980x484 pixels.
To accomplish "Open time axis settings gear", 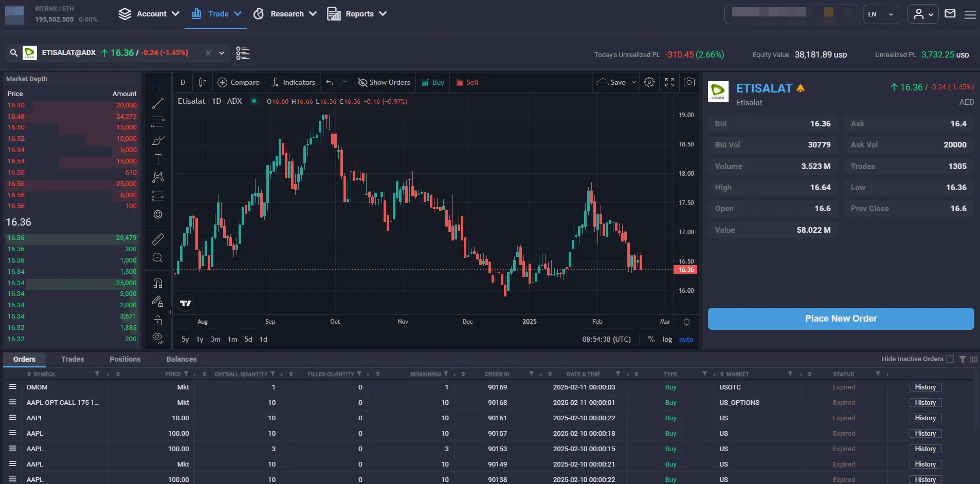I will [686, 322].
